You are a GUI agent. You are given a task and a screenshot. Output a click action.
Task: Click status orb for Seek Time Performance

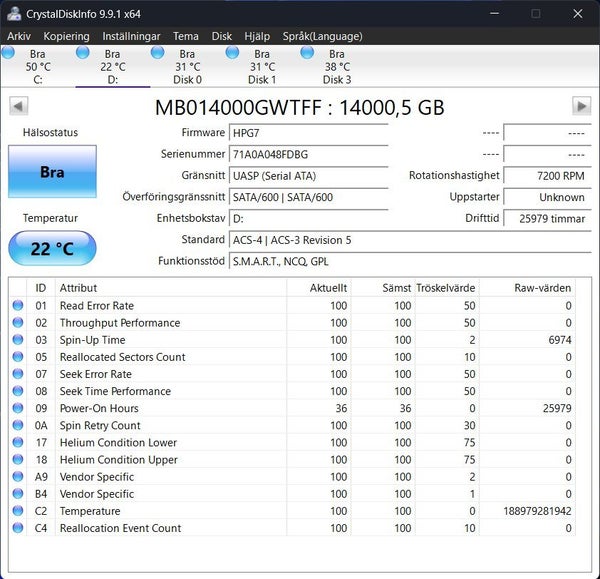(x=18, y=391)
